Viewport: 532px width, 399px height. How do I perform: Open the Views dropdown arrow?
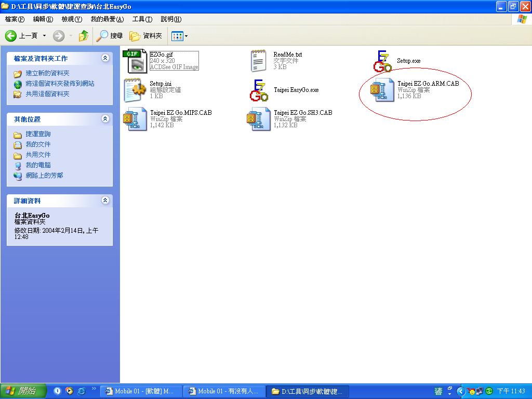[x=187, y=36]
